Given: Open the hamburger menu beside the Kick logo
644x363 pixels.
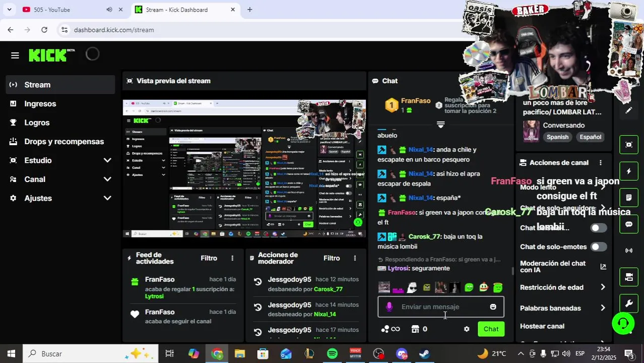Looking at the screenshot, I should (x=15, y=55).
